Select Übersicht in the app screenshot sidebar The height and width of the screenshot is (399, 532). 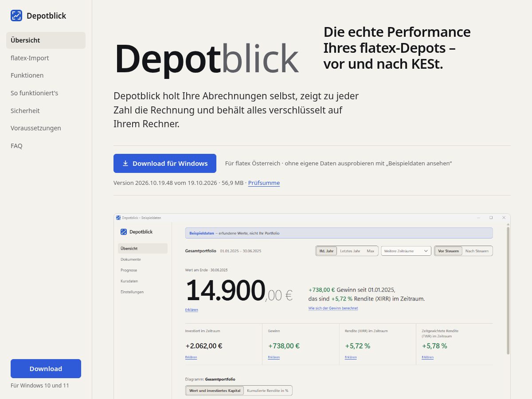[143, 248]
